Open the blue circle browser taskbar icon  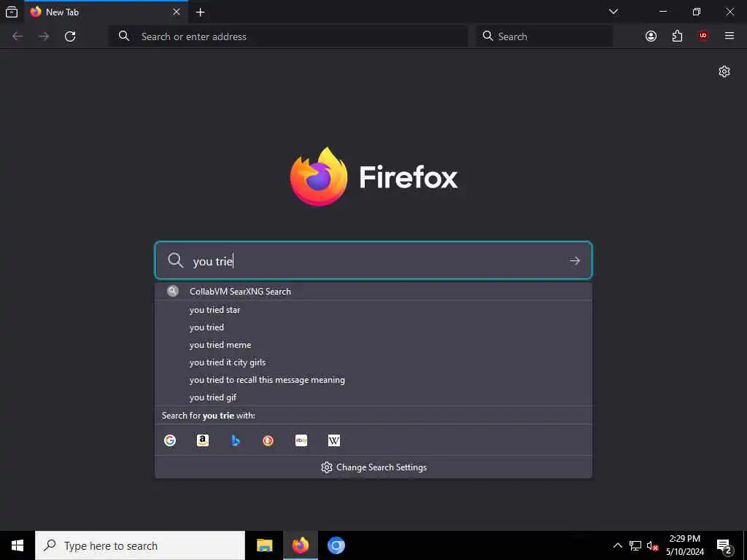(x=336, y=545)
